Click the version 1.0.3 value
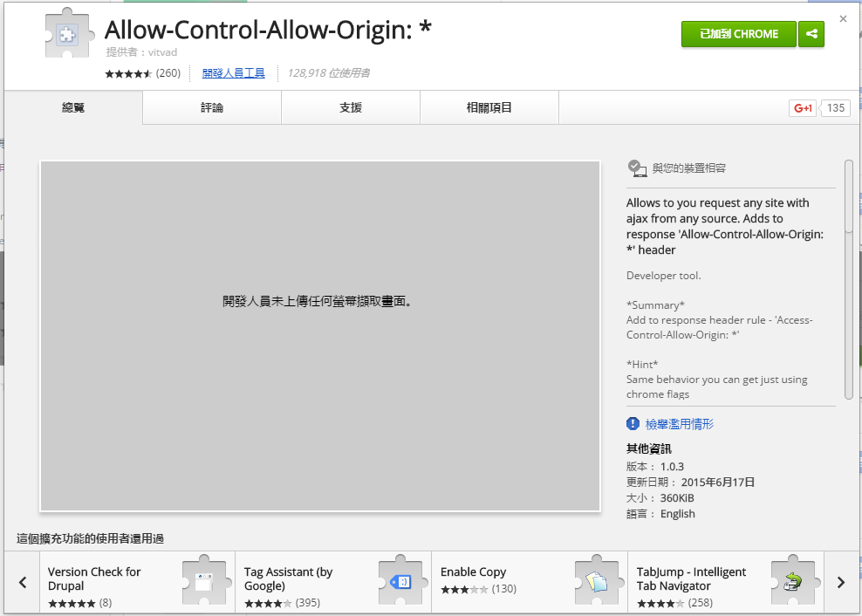This screenshot has width=862, height=616. pos(672,467)
